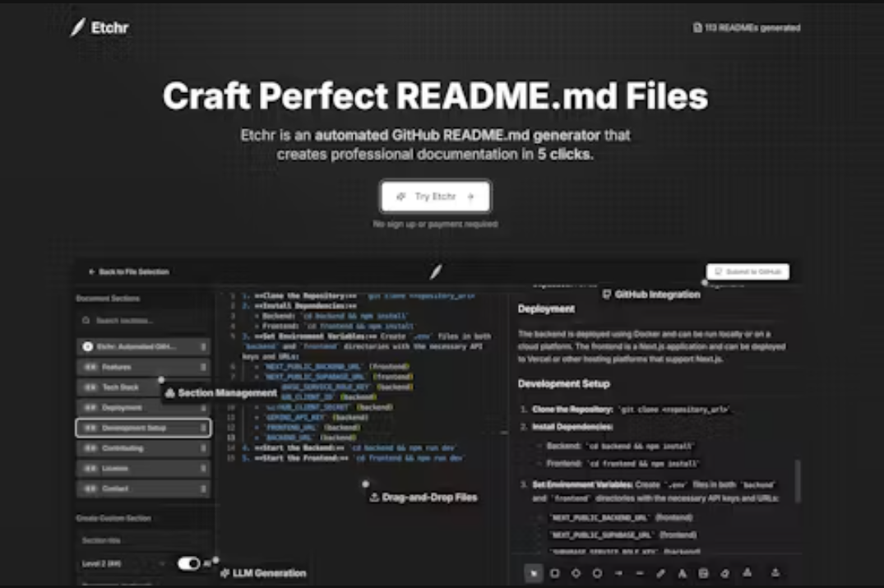Screen dimensions: 884x588
Task: Click the round icon on Etchr: Automated row
Action: [x=87, y=347]
